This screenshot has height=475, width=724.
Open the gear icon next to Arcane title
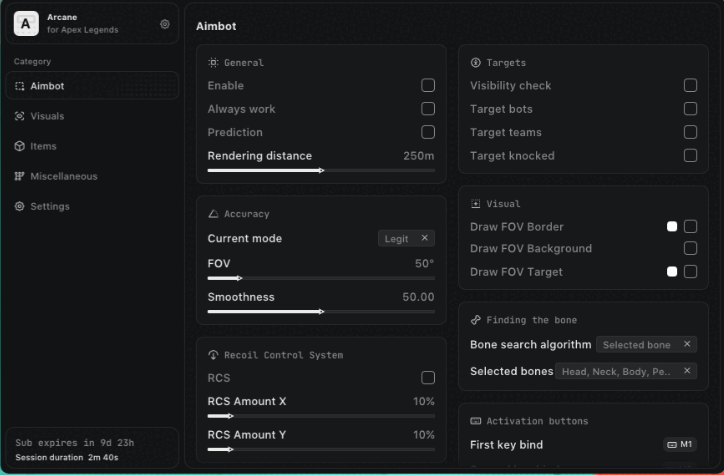[165, 24]
